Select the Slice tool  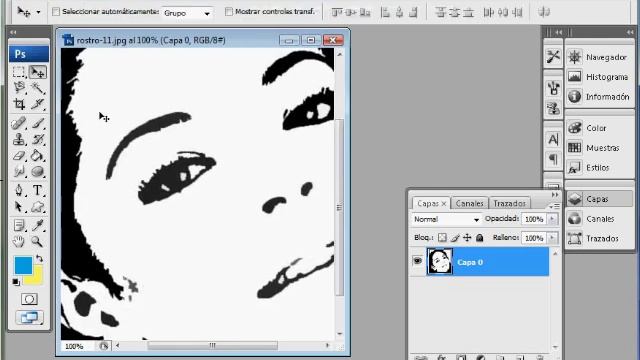tap(38, 104)
